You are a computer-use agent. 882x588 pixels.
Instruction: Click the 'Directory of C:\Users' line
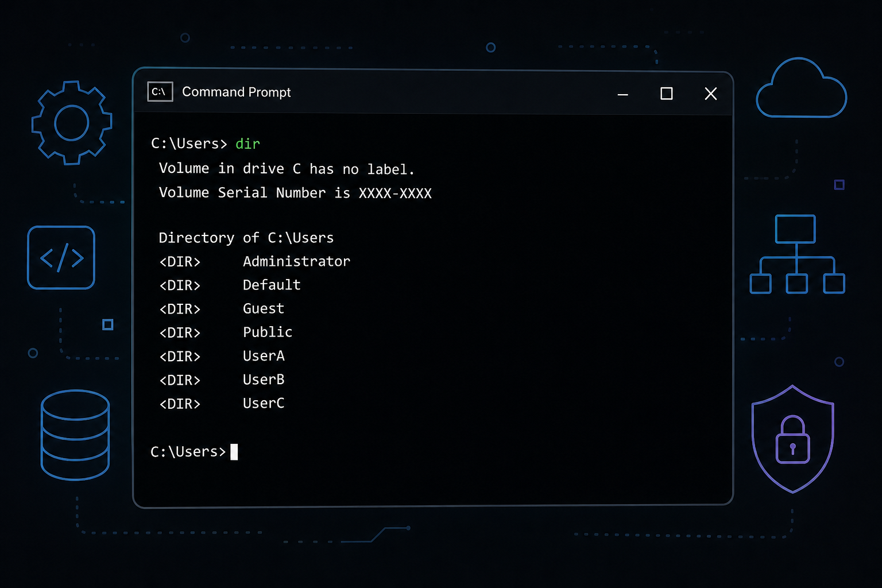[x=246, y=238]
